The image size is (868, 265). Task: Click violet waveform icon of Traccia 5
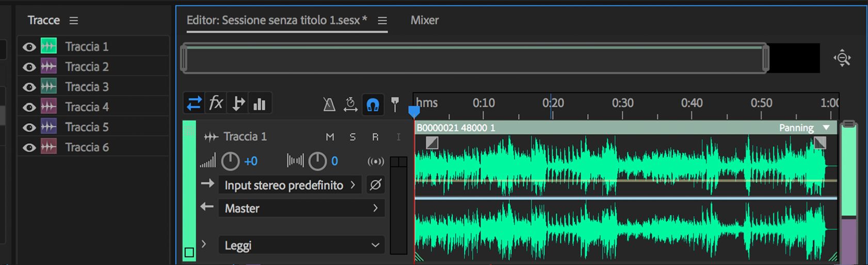pos(49,127)
